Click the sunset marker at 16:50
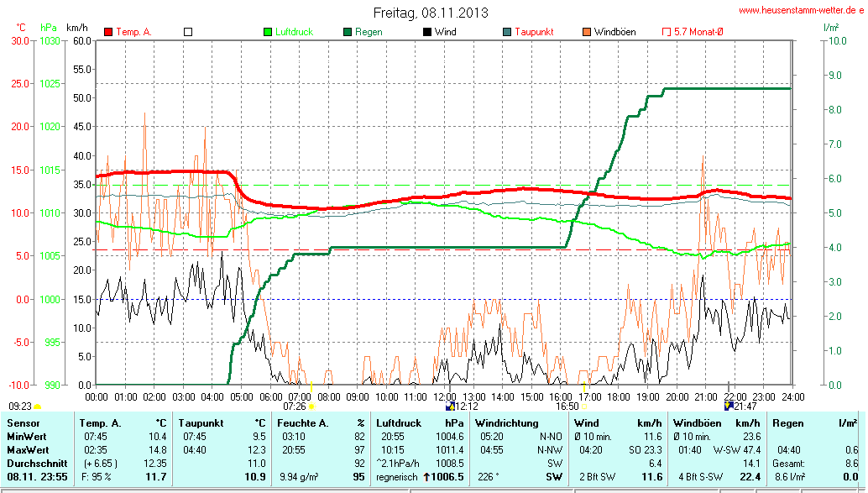Screen dimensions: 868x493 pyautogui.click(x=585, y=406)
